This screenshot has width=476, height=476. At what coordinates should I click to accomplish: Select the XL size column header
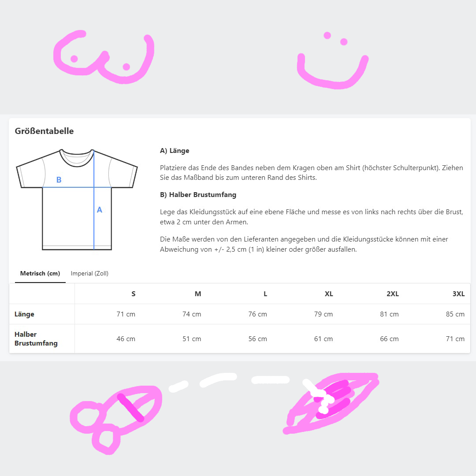(x=329, y=294)
